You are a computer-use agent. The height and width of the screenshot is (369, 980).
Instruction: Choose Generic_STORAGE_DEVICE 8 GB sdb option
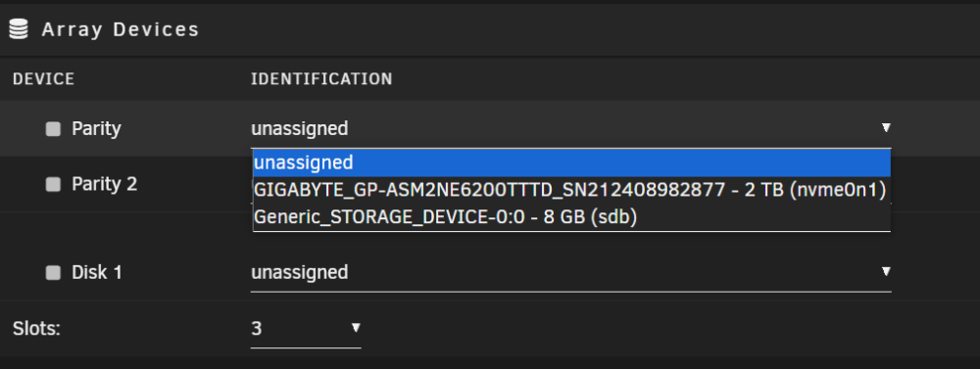click(571, 216)
